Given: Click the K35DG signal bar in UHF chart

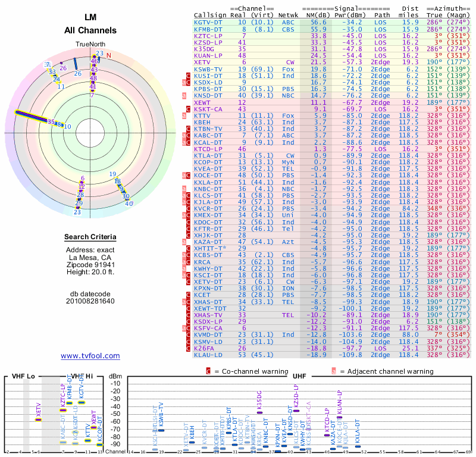Looking at the screenshot, I should pos(259,412).
